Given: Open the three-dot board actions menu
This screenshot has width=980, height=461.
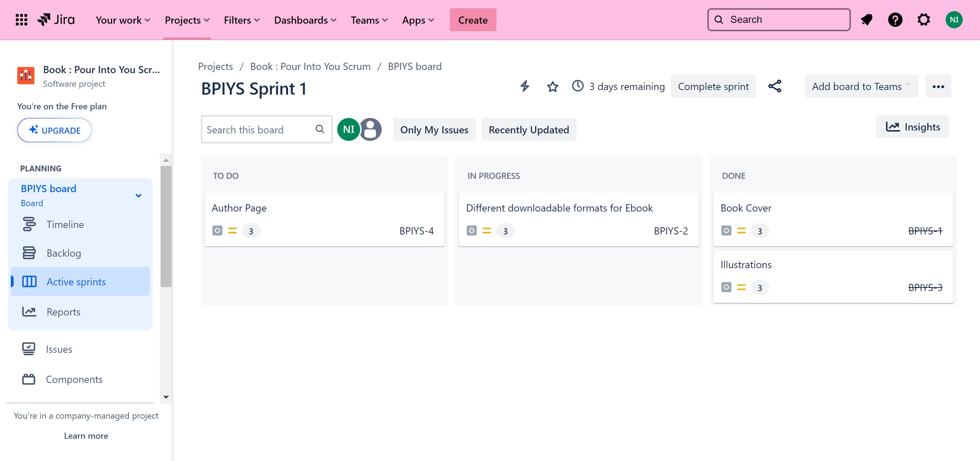Looking at the screenshot, I should pos(938,87).
